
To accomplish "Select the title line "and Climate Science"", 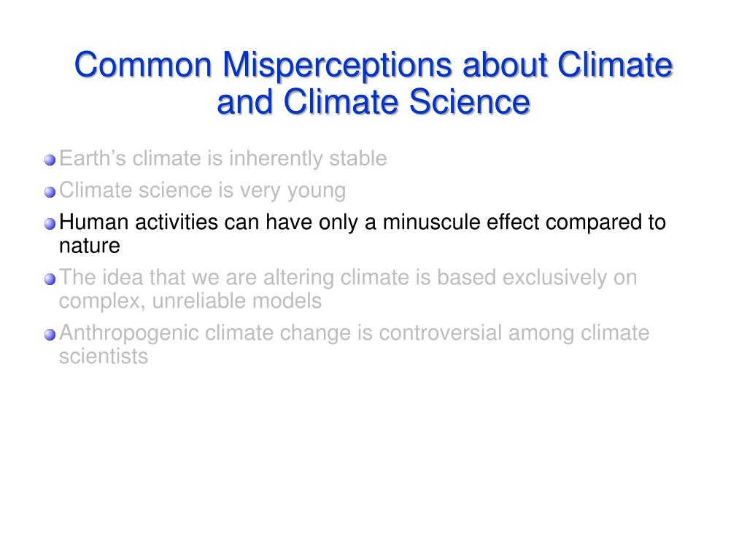I will [x=373, y=102].
